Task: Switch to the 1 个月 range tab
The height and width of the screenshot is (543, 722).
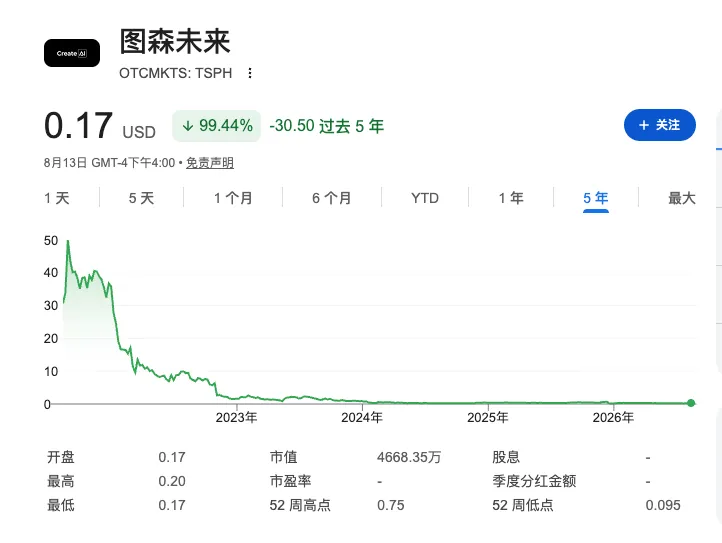Action: (233, 198)
